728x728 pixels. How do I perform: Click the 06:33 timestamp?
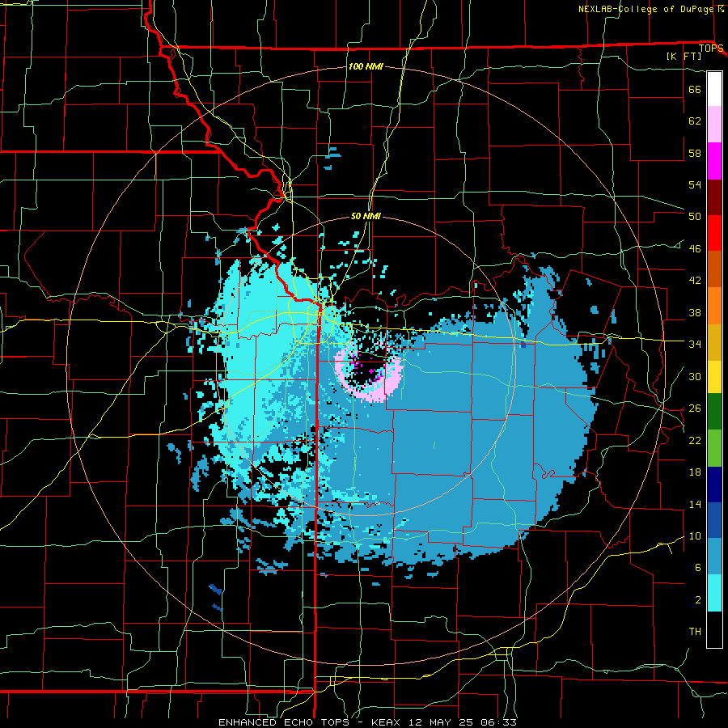501,722
